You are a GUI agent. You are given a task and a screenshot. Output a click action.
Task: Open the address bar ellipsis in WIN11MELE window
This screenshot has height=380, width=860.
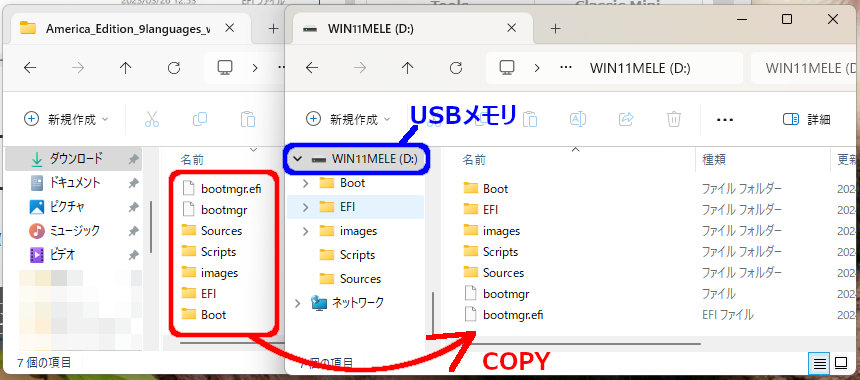tap(565, 68)
